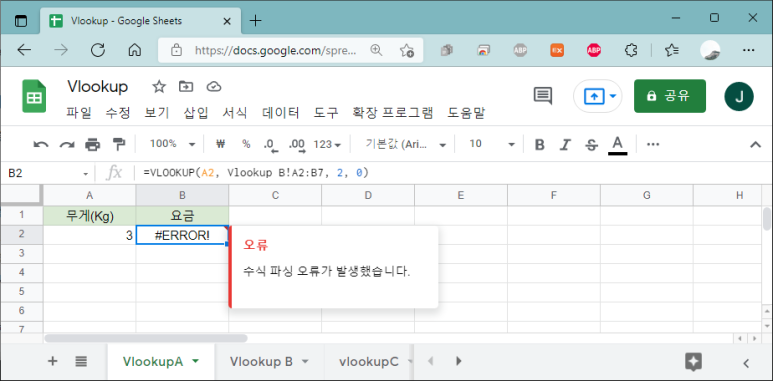Image resolution: width=773 pixels, height=381 pixels.
Task: Open the 서식 menu
Action: click(x=235, y=113)
